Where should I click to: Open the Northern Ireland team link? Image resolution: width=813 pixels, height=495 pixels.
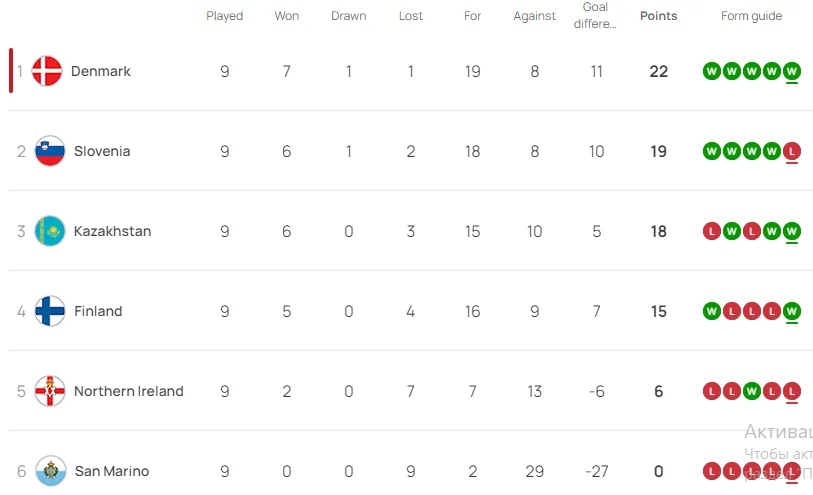[129, 391]
